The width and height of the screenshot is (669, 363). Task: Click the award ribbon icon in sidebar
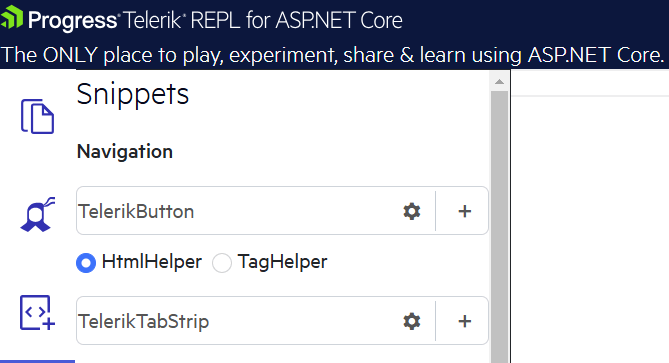[38, 215]
